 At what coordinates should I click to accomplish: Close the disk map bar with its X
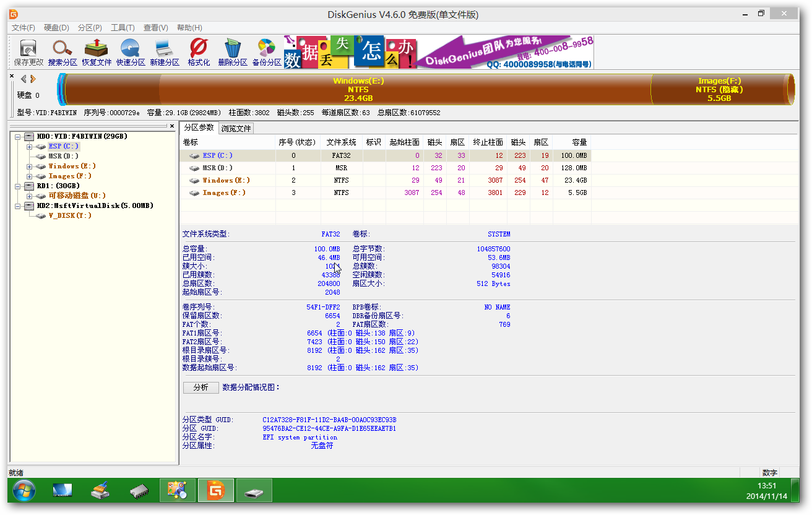click(x=12, y=76)
